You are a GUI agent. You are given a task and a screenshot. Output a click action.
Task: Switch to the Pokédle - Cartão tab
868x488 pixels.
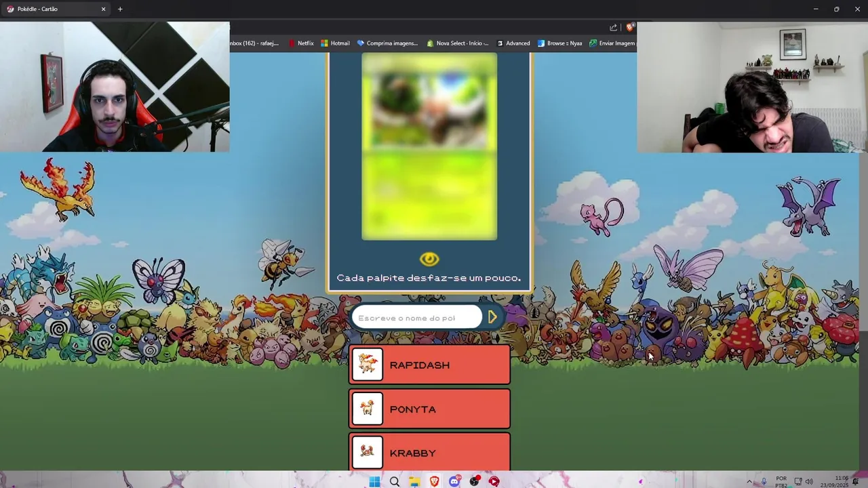(56, 9)
